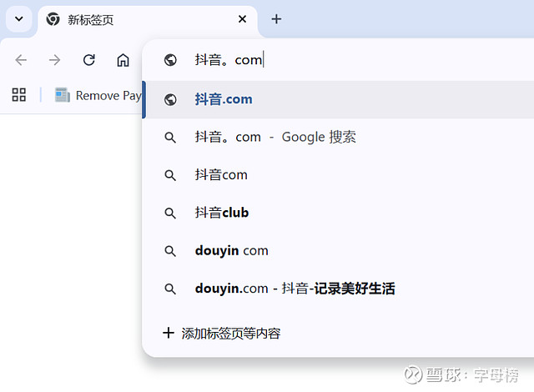
Task: Select 抖音。com - Google 搜索 suggestion
Action: click(x=340, y=138)
